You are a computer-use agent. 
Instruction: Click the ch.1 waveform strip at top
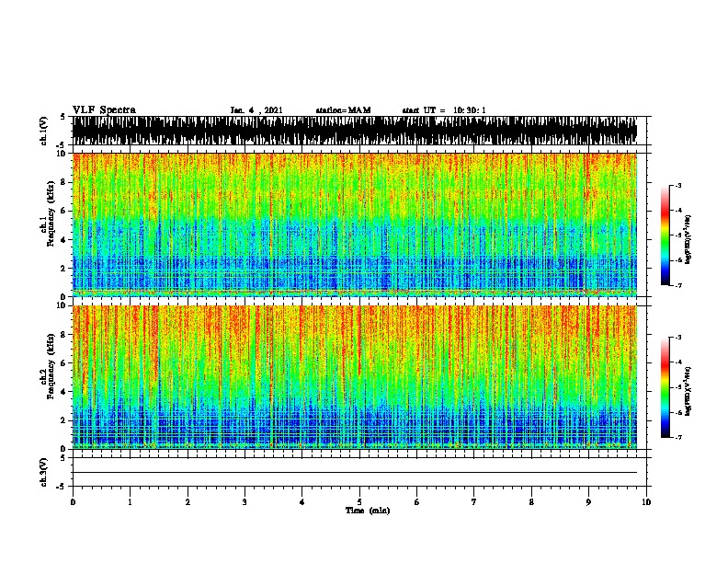tap(355, 131)
